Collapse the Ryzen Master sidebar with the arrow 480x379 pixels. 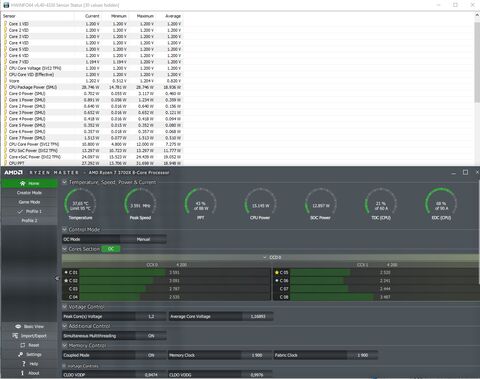[57, 278]
